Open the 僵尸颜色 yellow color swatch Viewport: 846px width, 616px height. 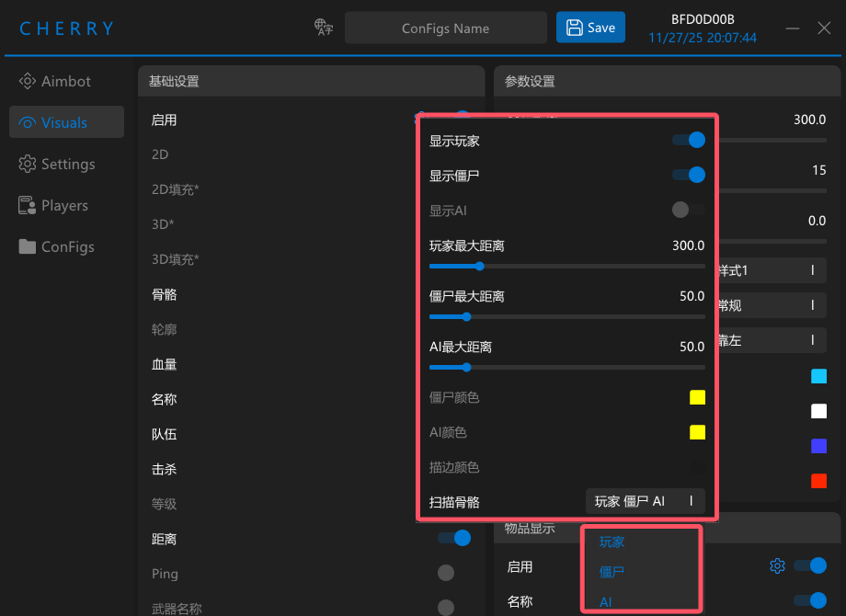(697, 397)
